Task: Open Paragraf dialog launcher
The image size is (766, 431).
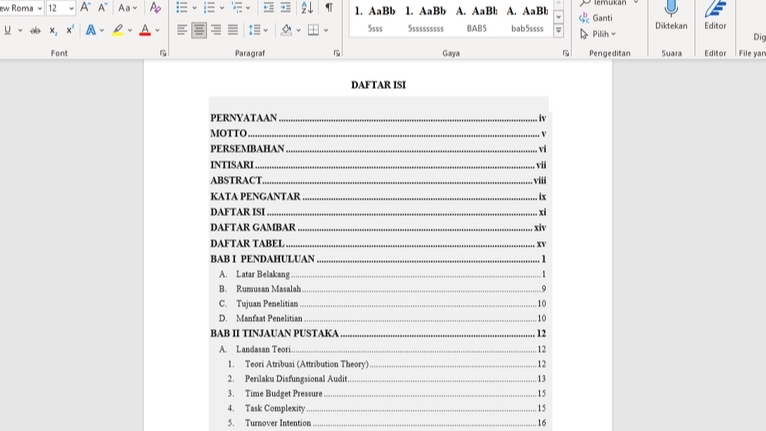Action: [337, 53]
